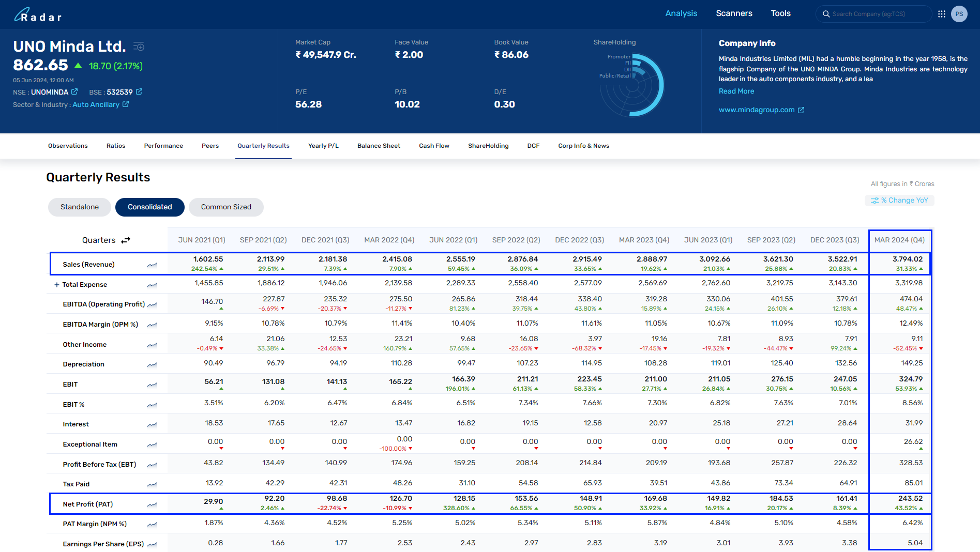This screenshot has height=552, width=980.
Task: Open the apps grid menu icon
Action: click(x=942, y=14)
